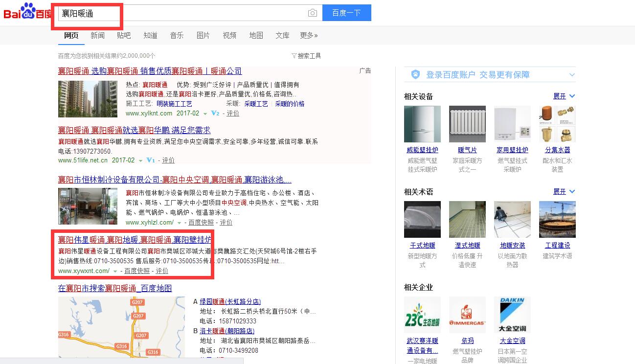Click the phone number 15871029333
The image size is (635, 364).
pos(238,321)
